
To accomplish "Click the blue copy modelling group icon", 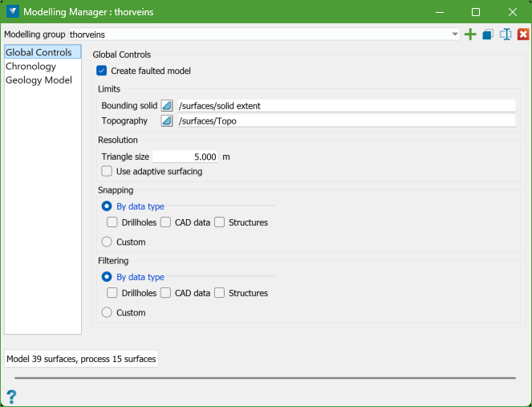I will point(488,35).
